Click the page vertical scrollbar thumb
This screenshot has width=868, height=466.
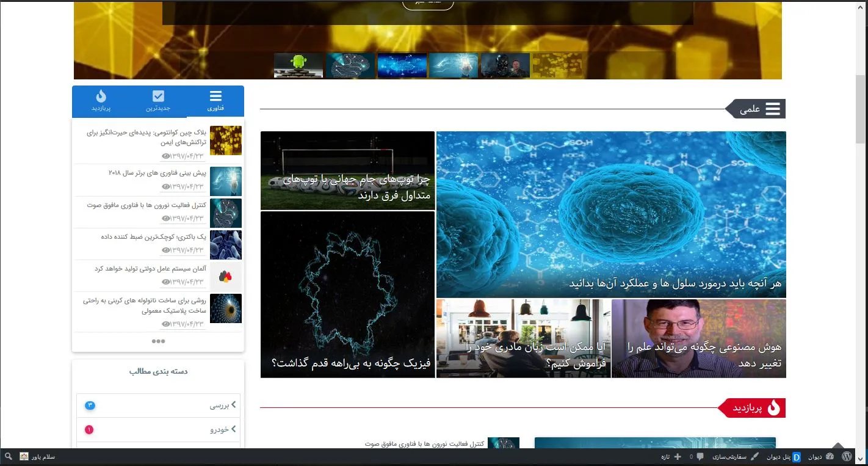coord(861,110)
